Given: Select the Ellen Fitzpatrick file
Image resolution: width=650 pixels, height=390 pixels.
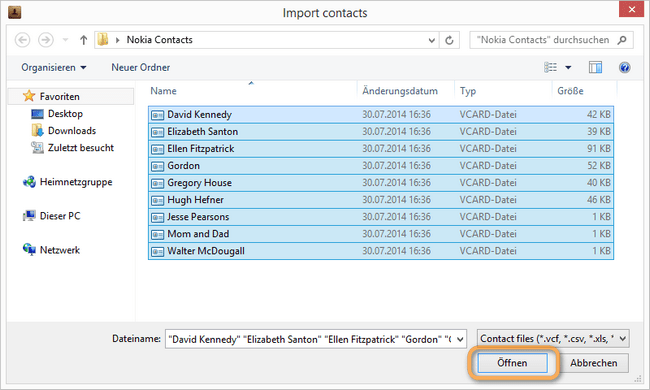Looking at the screenshot, I should coord(381,149).
